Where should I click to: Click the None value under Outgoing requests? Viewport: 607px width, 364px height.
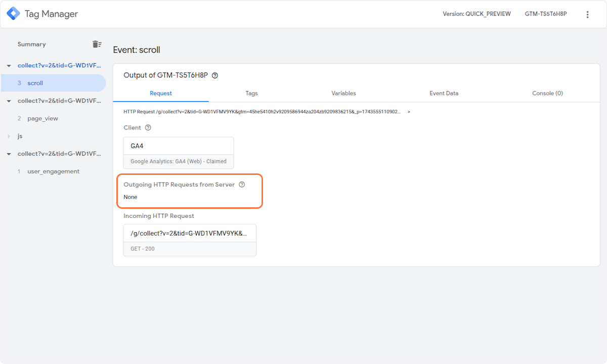[x=131, y=197]
